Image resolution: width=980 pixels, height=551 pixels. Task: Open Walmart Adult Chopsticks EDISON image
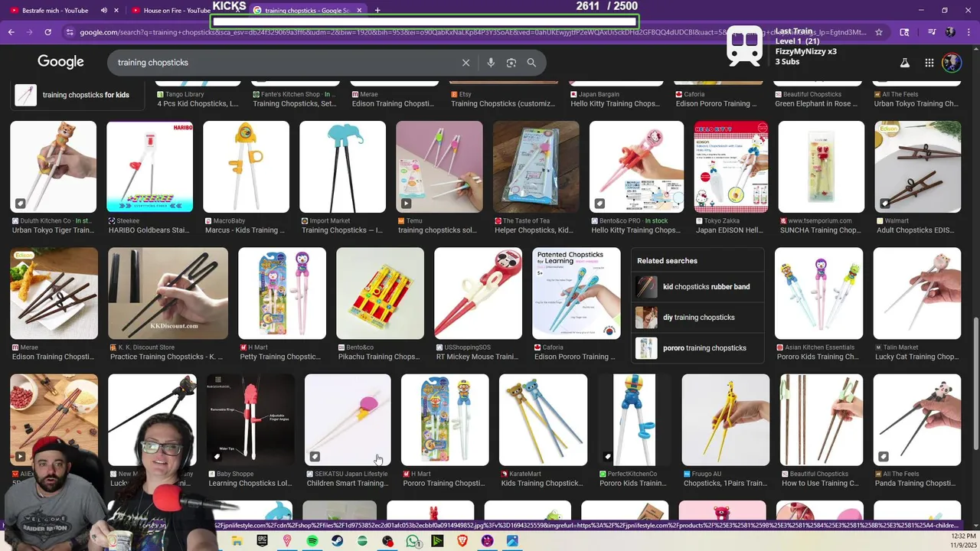[918, 167]
